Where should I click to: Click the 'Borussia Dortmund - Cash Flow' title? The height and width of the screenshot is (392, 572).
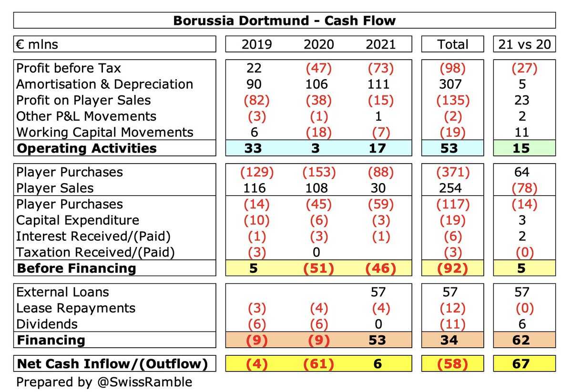click(x=284, y=21)
